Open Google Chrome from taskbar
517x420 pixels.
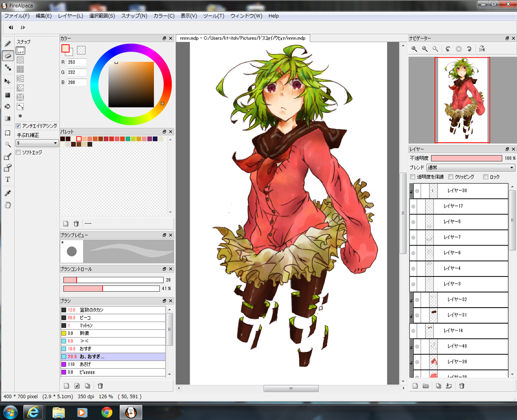coord(107,412)
